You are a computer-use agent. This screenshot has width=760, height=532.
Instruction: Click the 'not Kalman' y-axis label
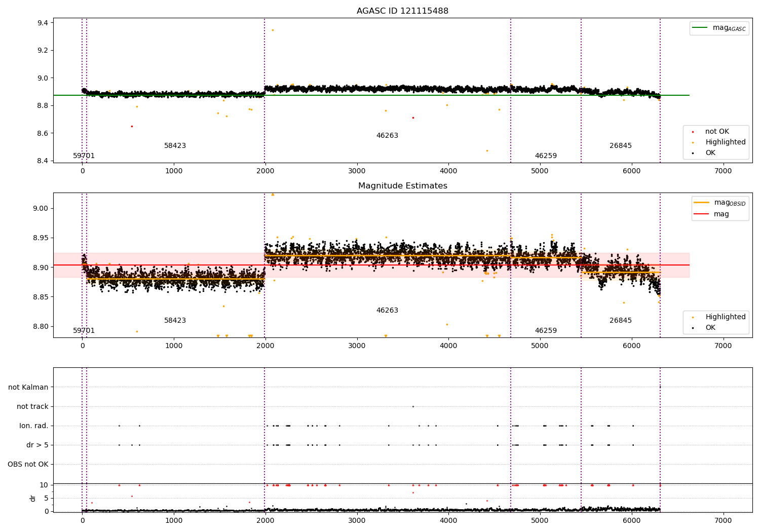click(x=28, y=388)
